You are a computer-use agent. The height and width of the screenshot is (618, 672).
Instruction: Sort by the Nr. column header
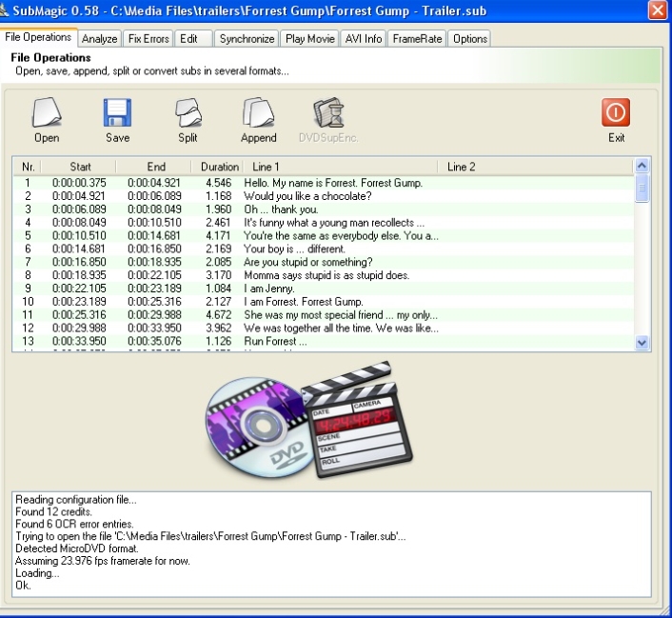point(28,167)
